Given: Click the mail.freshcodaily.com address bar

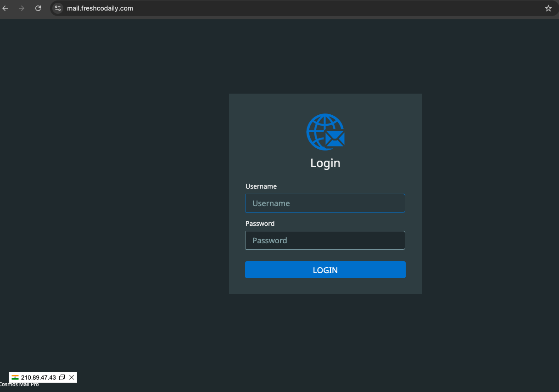Looking at the screenshot, I should click(x=100, y=8).
